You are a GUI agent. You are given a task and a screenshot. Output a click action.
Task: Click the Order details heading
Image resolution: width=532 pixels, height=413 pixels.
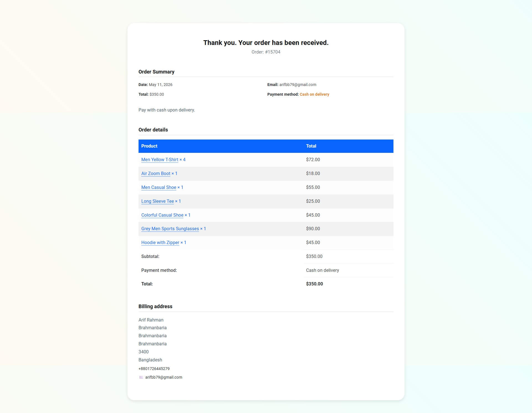pyautogui.click(x=153, y=130)
